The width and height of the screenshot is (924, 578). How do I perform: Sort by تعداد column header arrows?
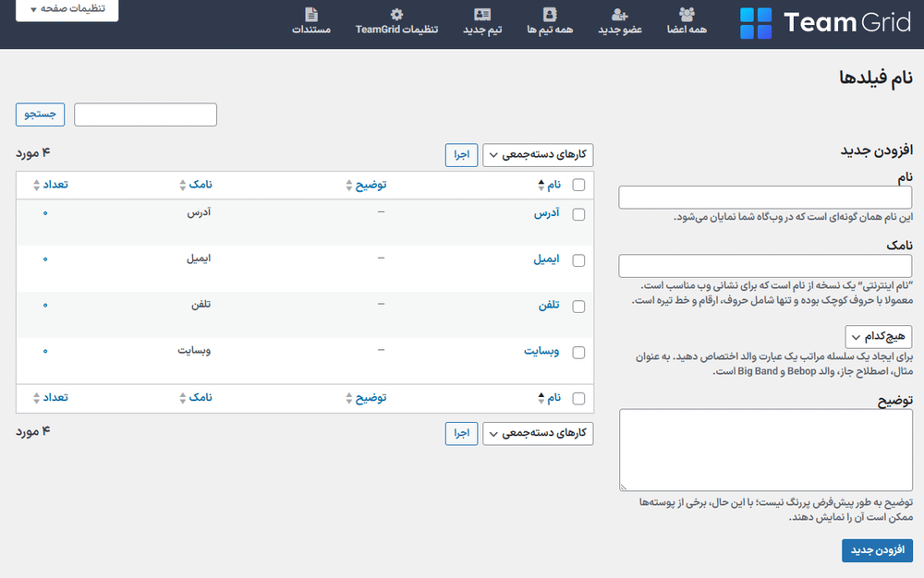pyautogui.click(x=37, y=186)
